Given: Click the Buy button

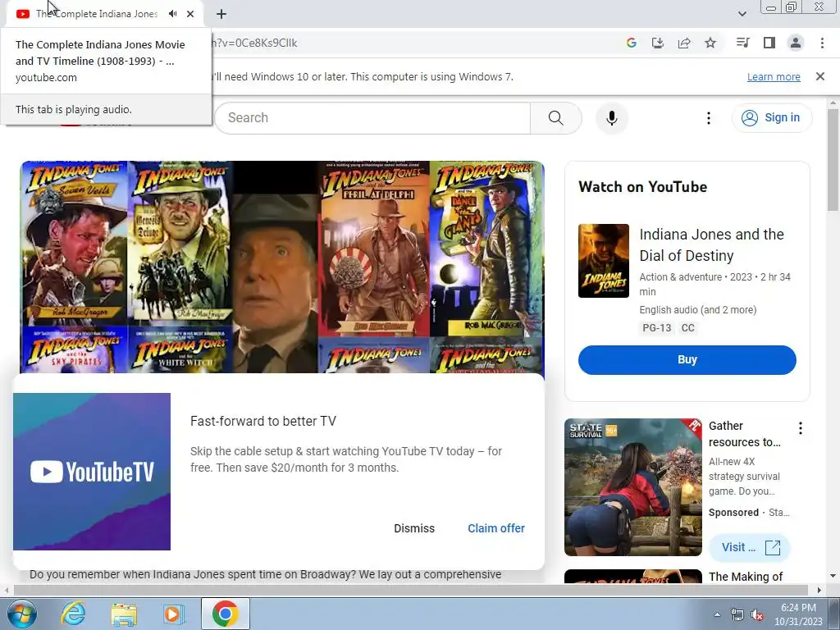Looking at the screenshot, I should click(687, 359).
